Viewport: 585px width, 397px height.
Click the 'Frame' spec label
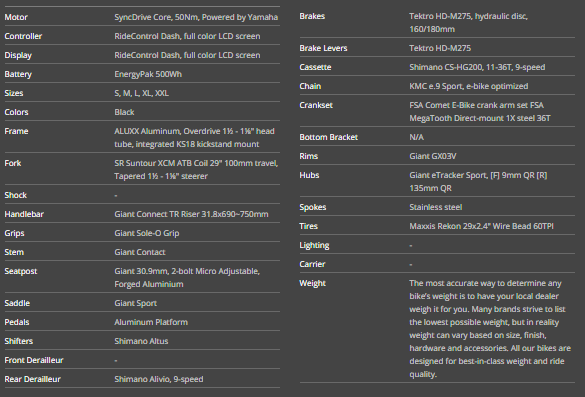pyautogui.click(x=16, y=131)
